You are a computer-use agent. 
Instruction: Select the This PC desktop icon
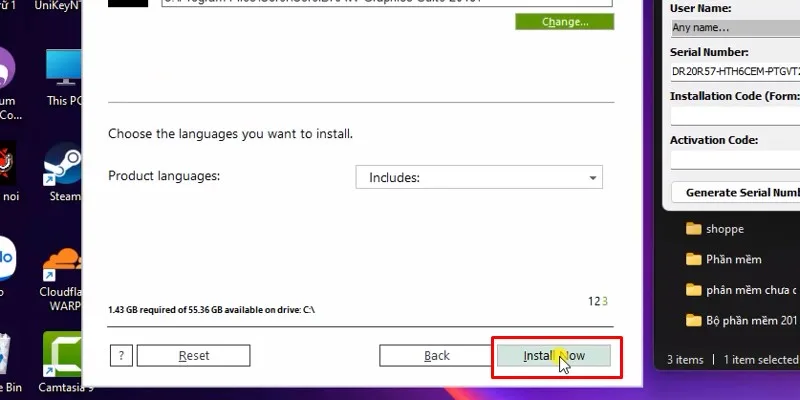(x=63, y=69)
